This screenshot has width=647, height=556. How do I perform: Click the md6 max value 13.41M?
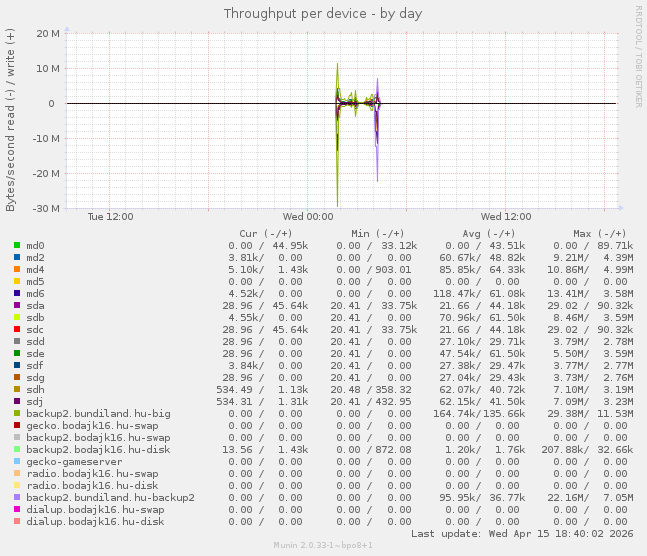(568, 293)
